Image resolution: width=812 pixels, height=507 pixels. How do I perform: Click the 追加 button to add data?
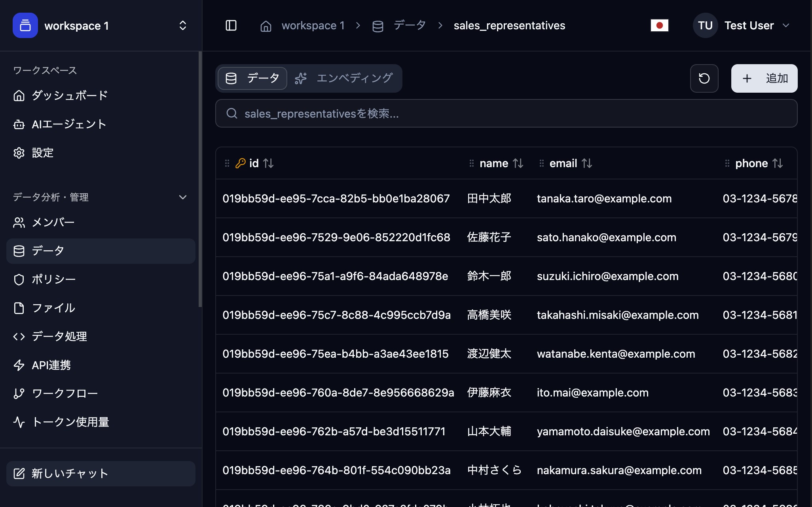click(x=764, y=78)
